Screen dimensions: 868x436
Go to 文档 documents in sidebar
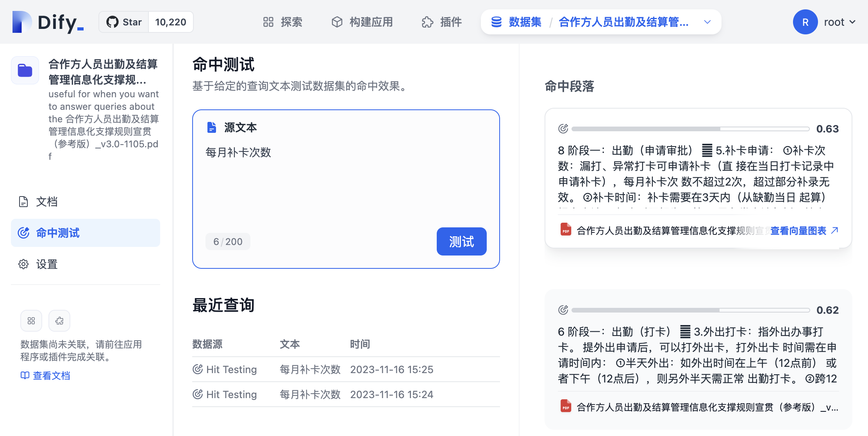tap(46, 202)
